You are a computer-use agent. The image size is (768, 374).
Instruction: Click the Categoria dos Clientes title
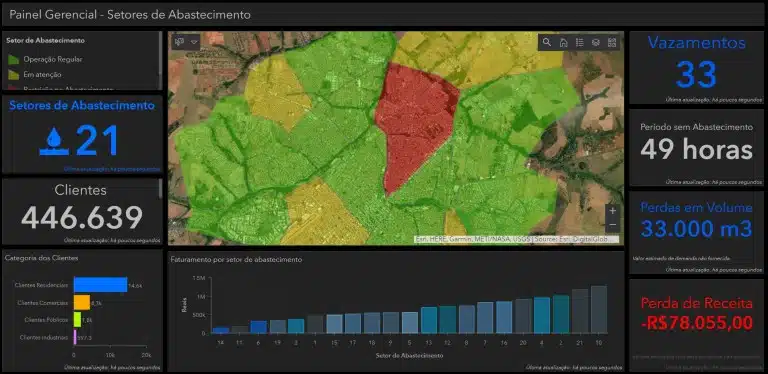pyautogui.click(x=41, y=257)
